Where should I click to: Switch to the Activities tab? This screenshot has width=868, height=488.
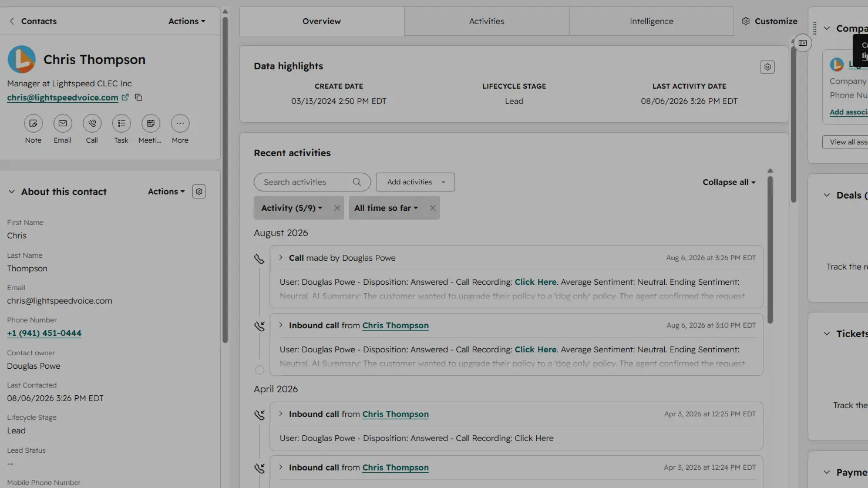(487, 21)
